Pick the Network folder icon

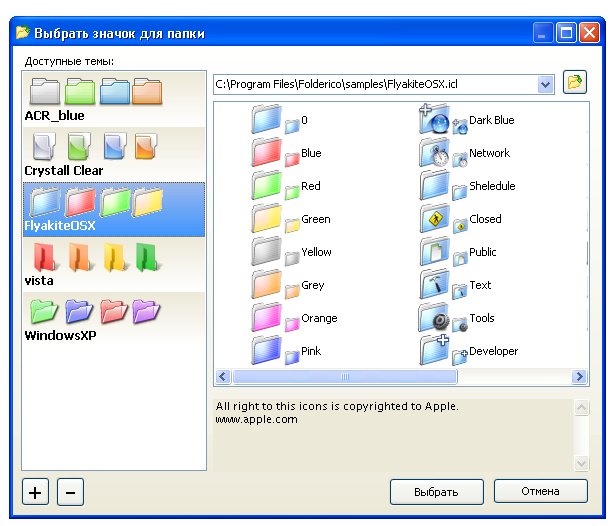(x=434, y=152)
